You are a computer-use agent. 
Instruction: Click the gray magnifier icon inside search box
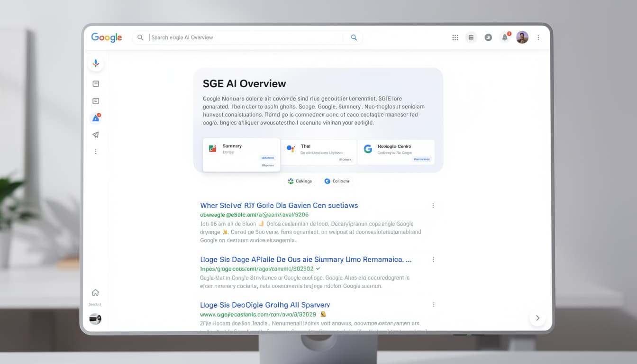(140, 37)
